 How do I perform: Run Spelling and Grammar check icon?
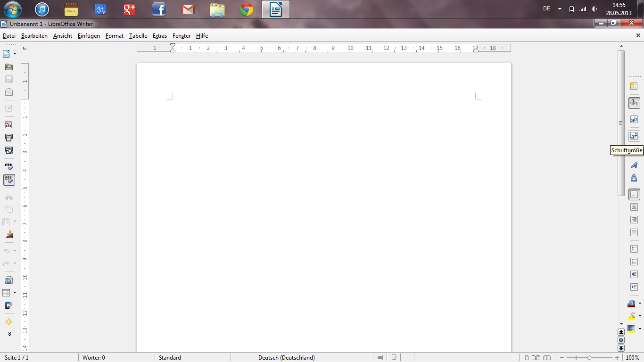click(8, 167)
